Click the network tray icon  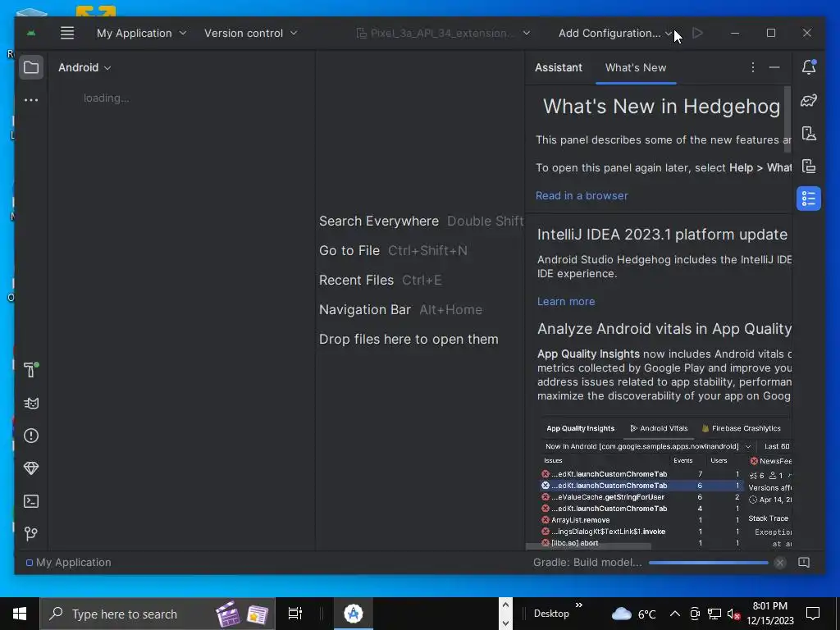[714, 614]
